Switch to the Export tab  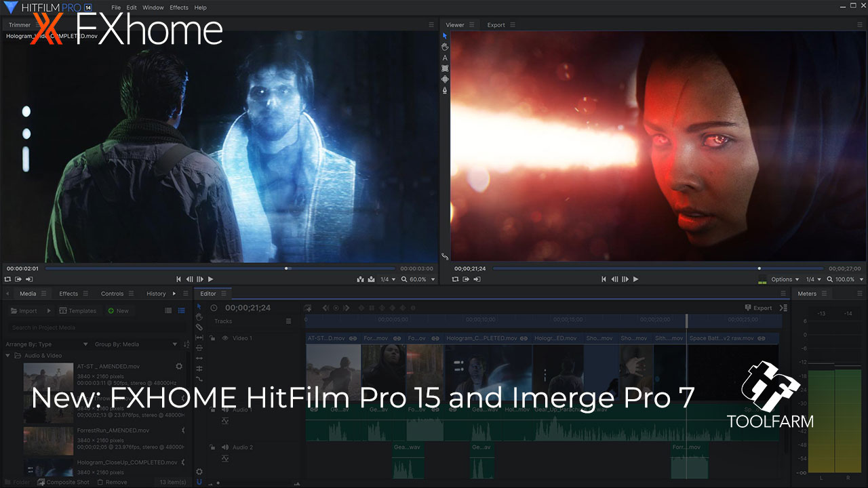pyautogui.click(x=496, y=25)
